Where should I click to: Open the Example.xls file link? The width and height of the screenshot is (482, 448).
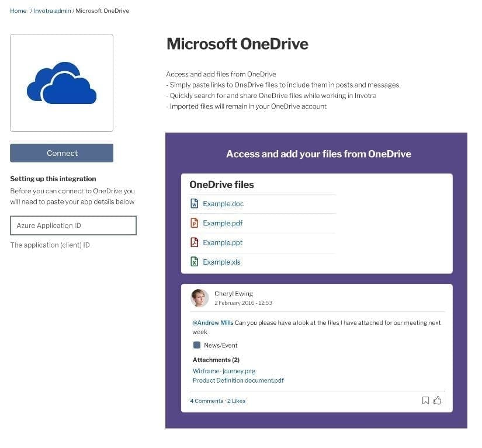pos(221,262)
